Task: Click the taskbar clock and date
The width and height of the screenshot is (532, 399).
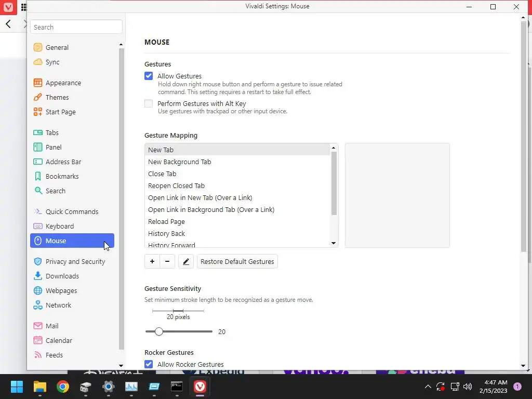Action: coord(494,387)
